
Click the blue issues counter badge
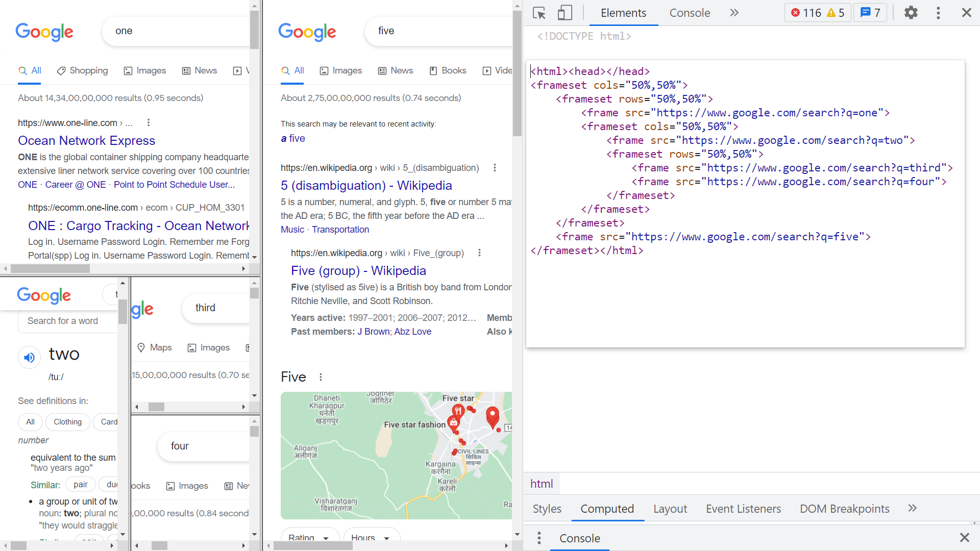870,13
